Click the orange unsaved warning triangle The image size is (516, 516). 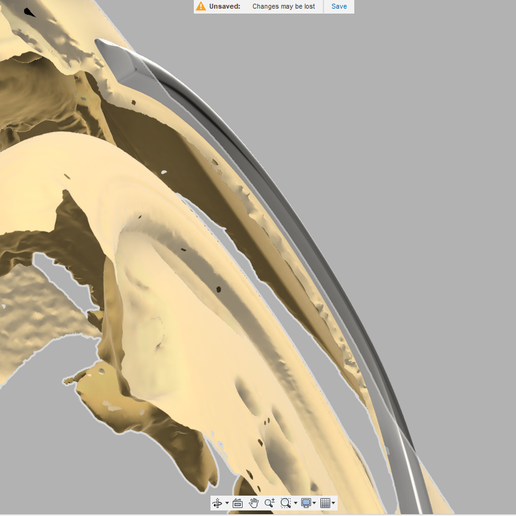(201, 6)
